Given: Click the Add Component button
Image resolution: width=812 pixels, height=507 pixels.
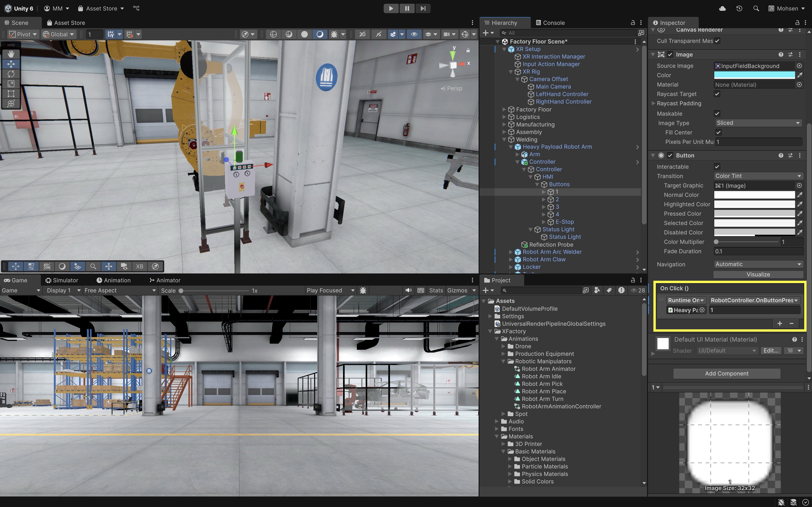Looking at the screenshot, I should (726, 373).
